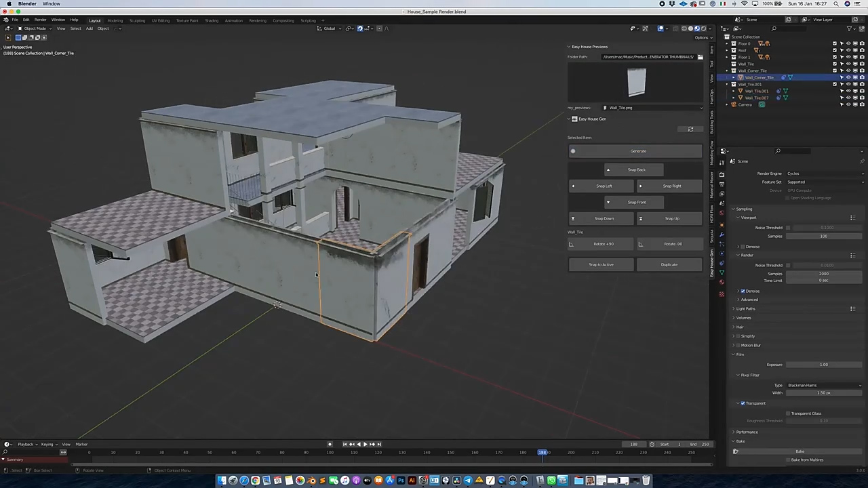The image size is (868, 488).
Task: Click the refresh icon in Easy House Gen
Action: point(690,129)
